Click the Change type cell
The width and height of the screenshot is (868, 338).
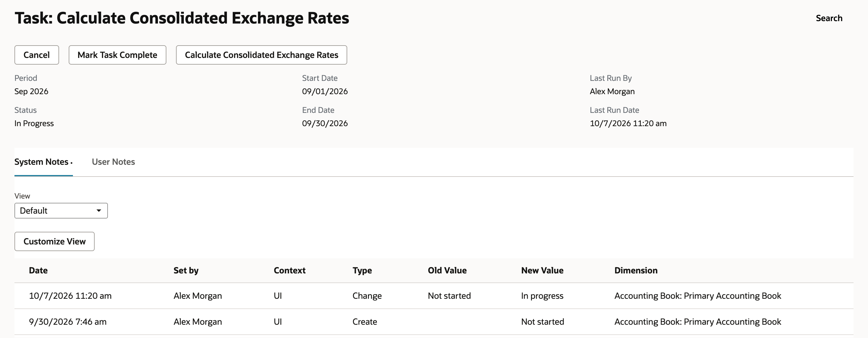[x=367, y=296]
